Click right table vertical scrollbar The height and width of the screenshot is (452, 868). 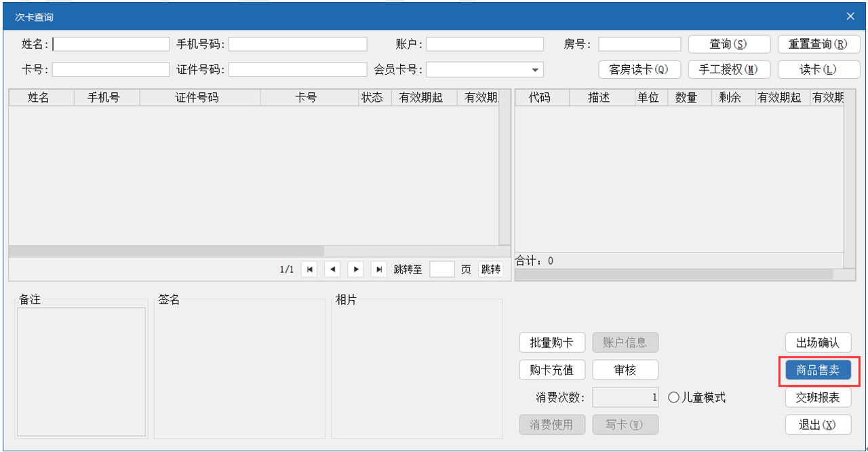[850, 179]
